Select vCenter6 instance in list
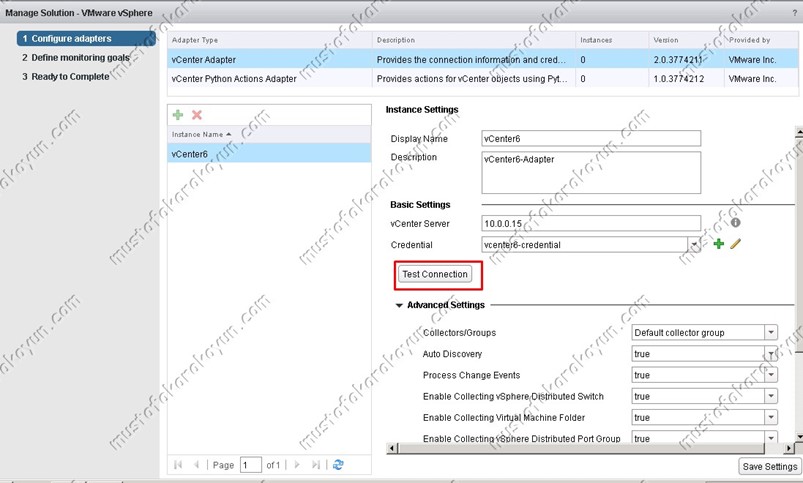The width and height of the screenshot is (803, 483). click(x=269, y=154)
